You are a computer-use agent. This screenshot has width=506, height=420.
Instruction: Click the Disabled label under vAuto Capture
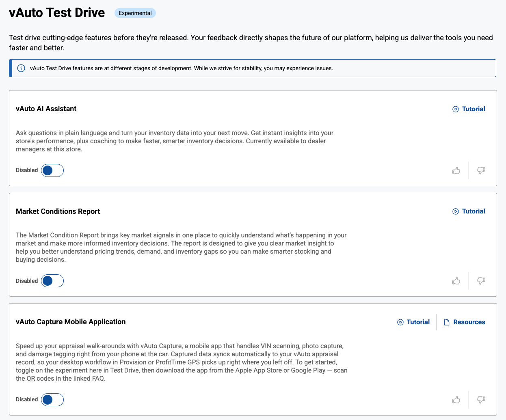(x=27, y=399)
